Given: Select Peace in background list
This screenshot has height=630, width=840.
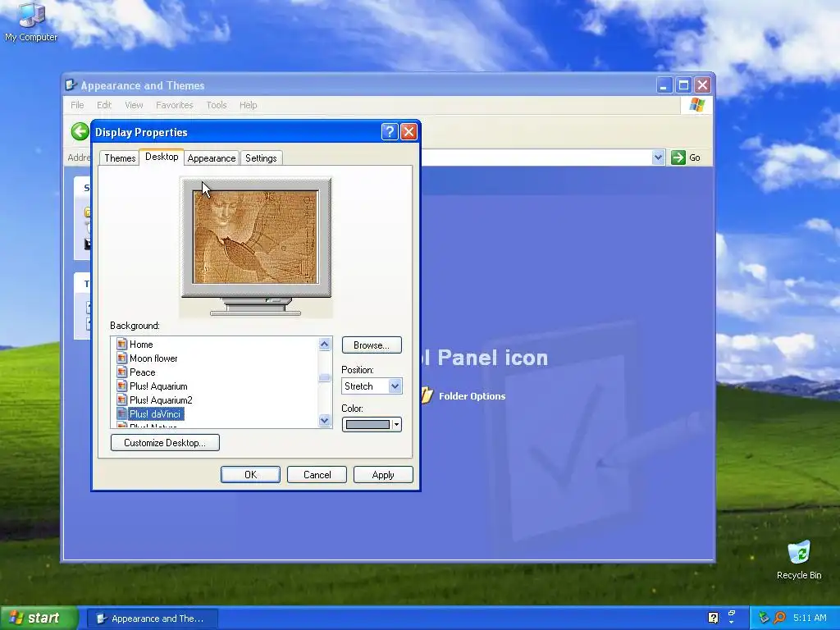Looking at the screenshot, I should tap(143, 372).
